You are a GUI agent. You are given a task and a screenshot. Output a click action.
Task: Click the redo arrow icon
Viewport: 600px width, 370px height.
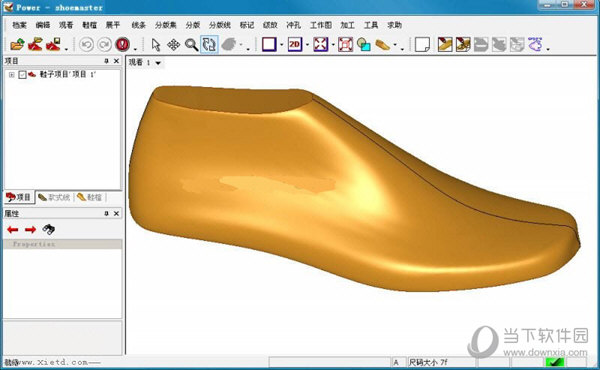point(104,45)
